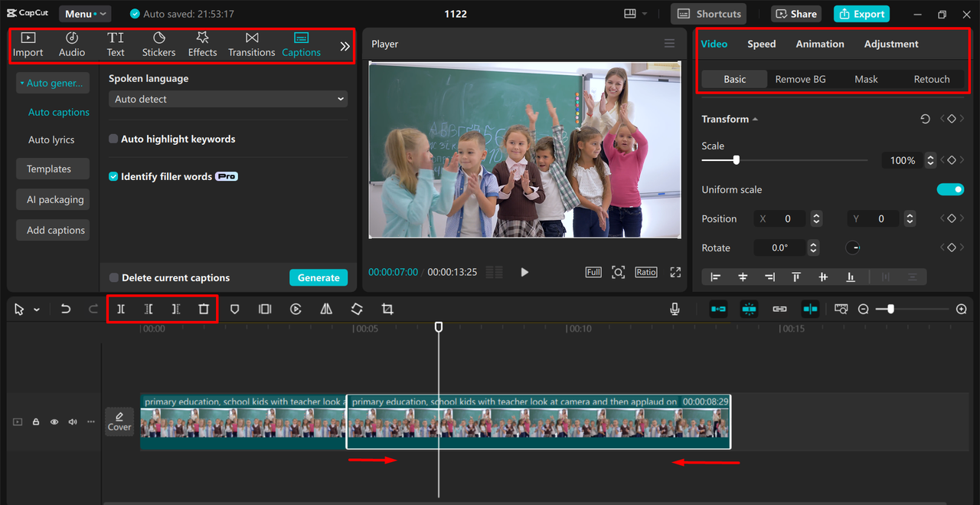Add a Rotate keyframe

[x=952, y=248]
